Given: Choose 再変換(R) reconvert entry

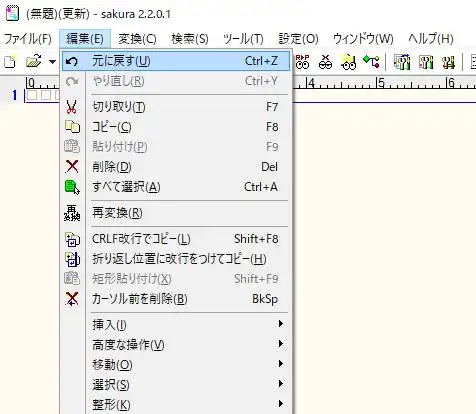Looking at the screenshot, I should click(x=176, y=213).
